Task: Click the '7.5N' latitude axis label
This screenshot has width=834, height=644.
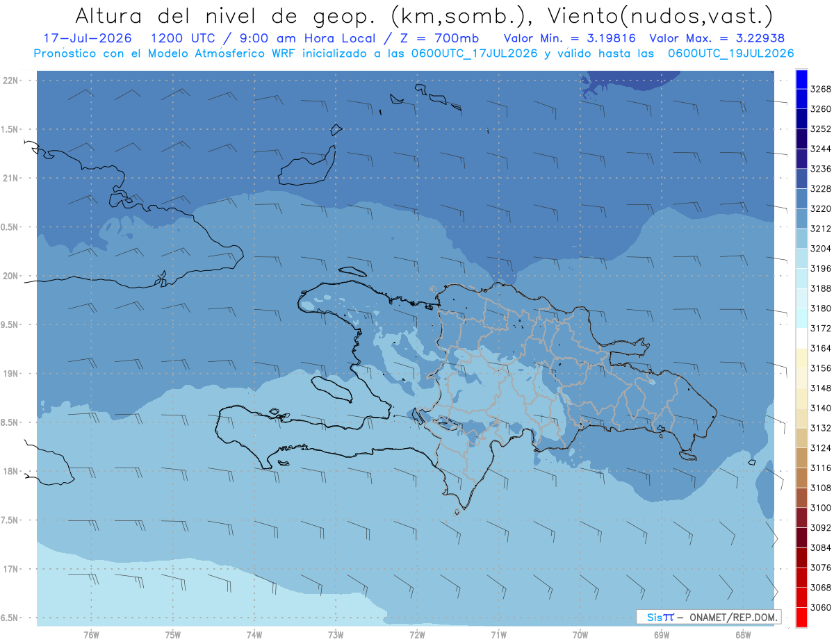Action: [x=10, y=520]
